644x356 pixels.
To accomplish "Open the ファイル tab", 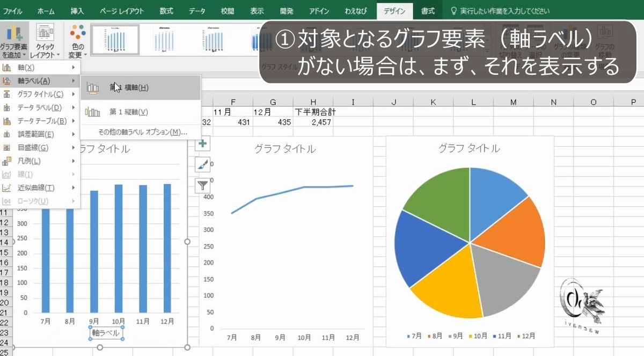I will click(13, 11).
